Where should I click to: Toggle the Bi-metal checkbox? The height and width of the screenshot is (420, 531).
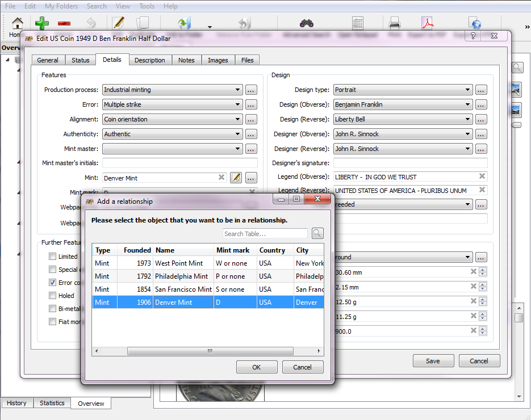[x=52, y=309]
